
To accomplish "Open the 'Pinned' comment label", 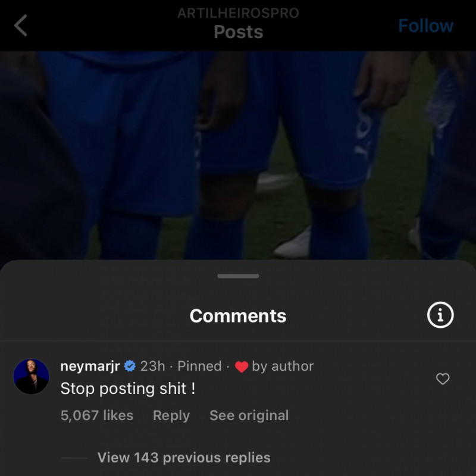I will click(x=200, y=367).
